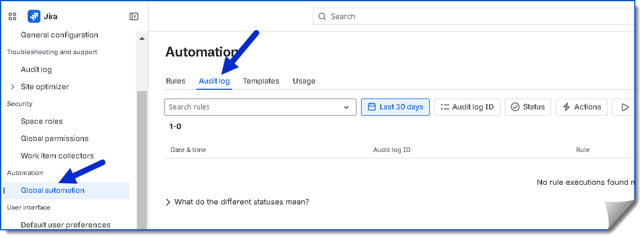The width and height of the screenshot is (644, 239).
Task: Open Global permissions in the sidebar
Action: [x=55, y=139]
